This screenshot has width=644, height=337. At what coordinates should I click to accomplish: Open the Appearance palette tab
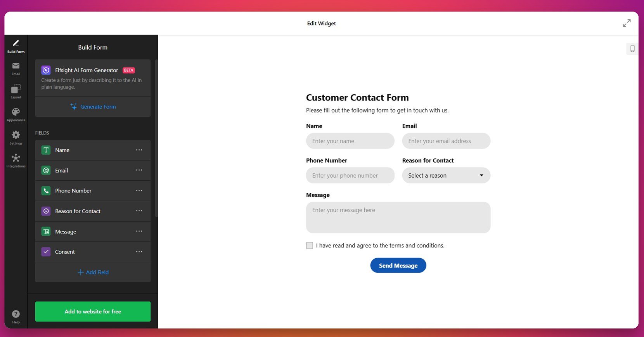pos(16,115)
